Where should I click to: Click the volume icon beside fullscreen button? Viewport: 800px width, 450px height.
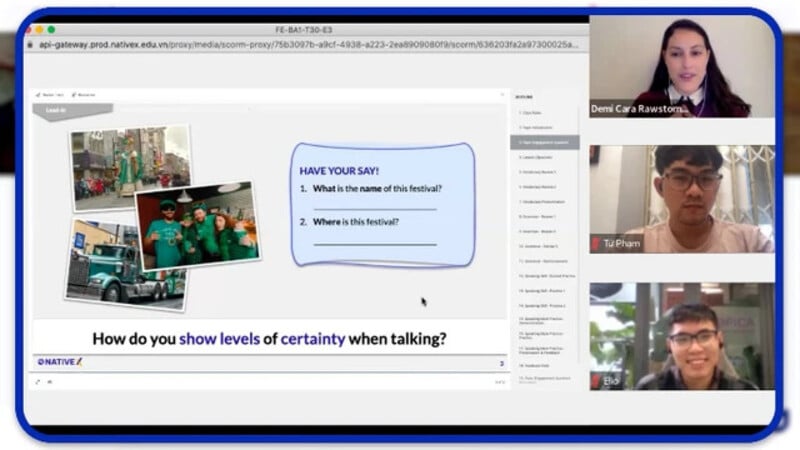click(x=49, y=381)
